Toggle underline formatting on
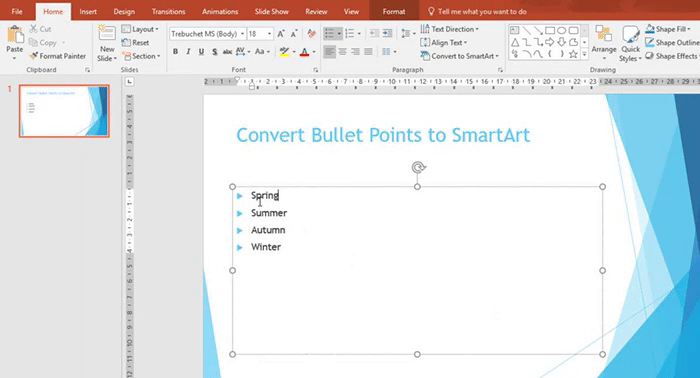This screenshot has width=700, height=378. coord(201,52)
